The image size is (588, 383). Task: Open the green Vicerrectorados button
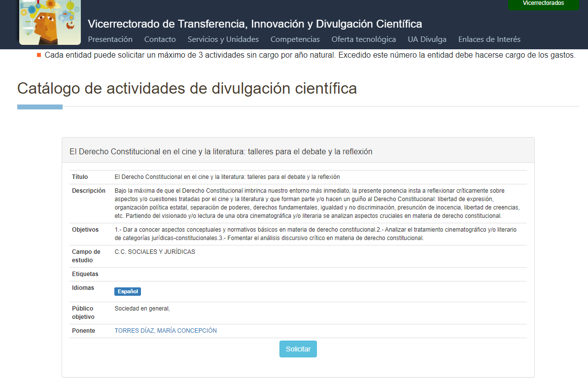tap(543, 4)
